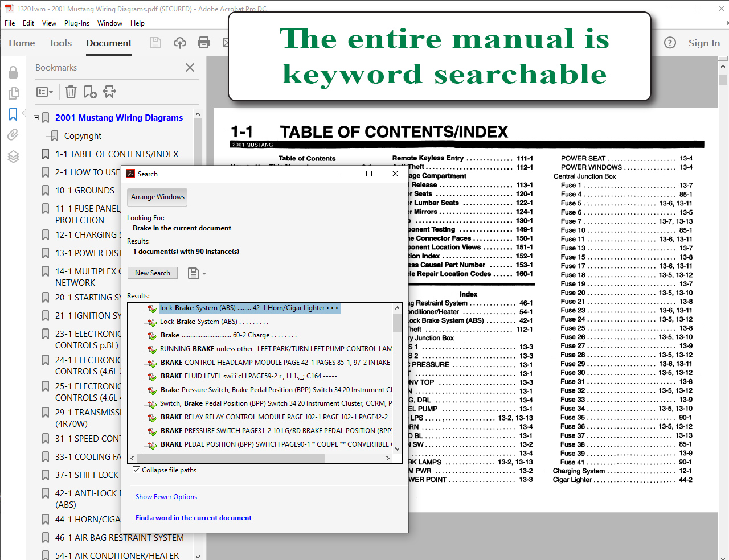
Task: Click the lock security panel icon
Action: (13, 72)
